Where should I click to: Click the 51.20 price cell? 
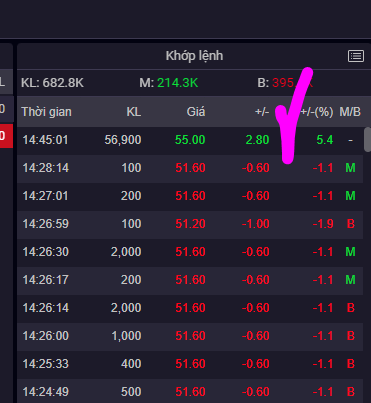190,224
